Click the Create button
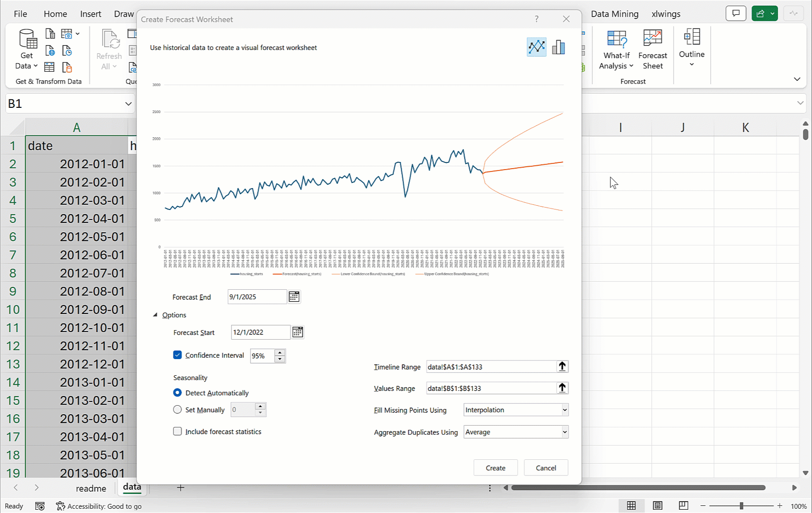 [x=495, y=468]
